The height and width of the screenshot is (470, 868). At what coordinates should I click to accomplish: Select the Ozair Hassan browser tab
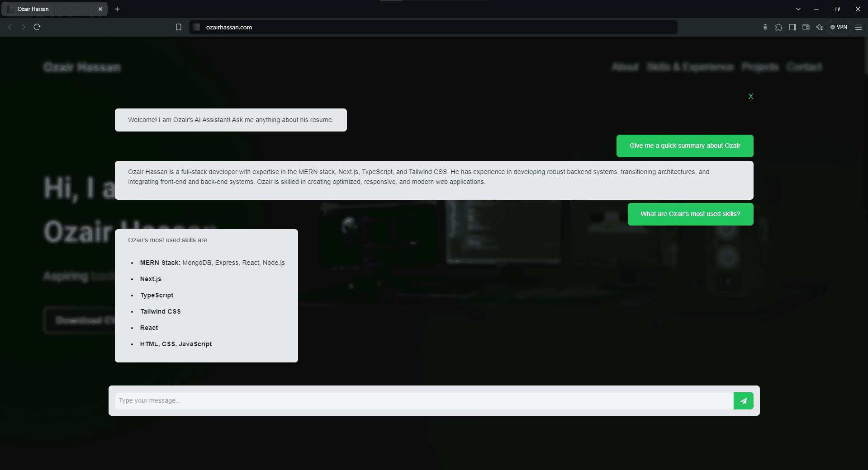click(50, 9)
